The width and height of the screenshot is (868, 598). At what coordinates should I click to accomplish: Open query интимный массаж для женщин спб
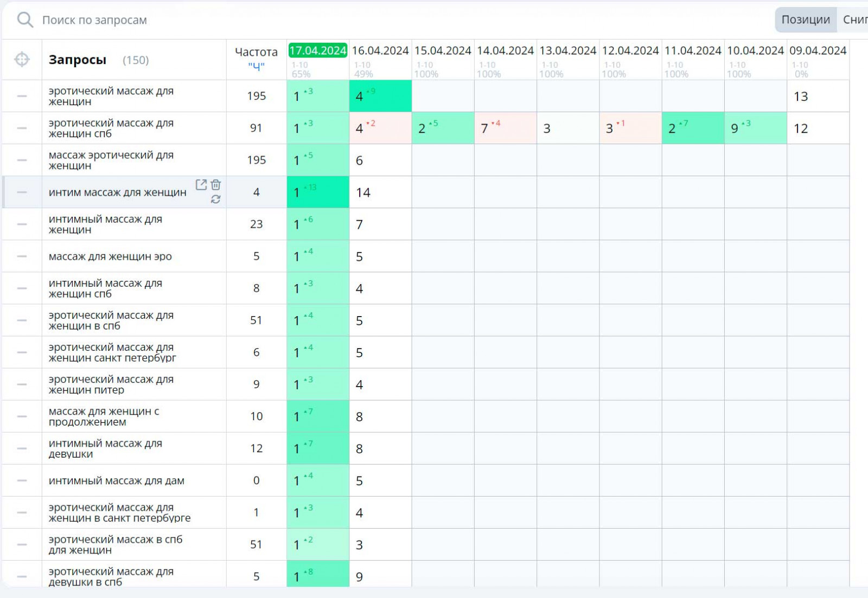105,288
